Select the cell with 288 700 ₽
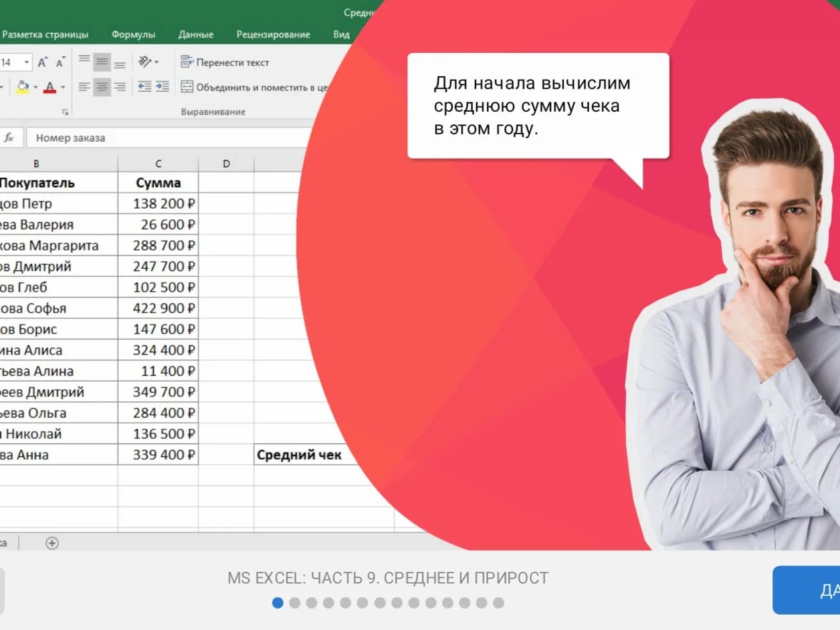 point(159,245)
